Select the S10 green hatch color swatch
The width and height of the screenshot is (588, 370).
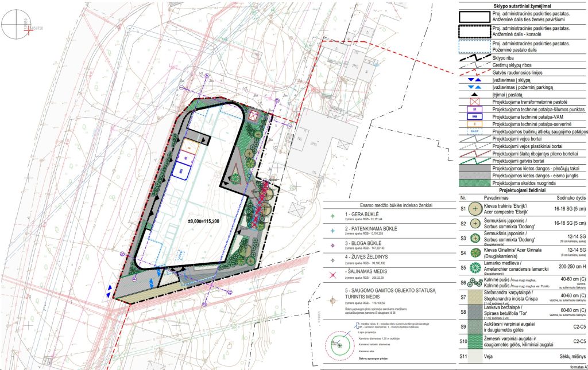tap(475, 342)
